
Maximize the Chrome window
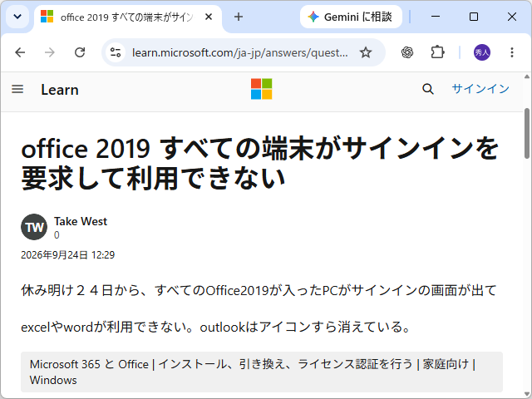pyautogui.click(x=474, y=17)
